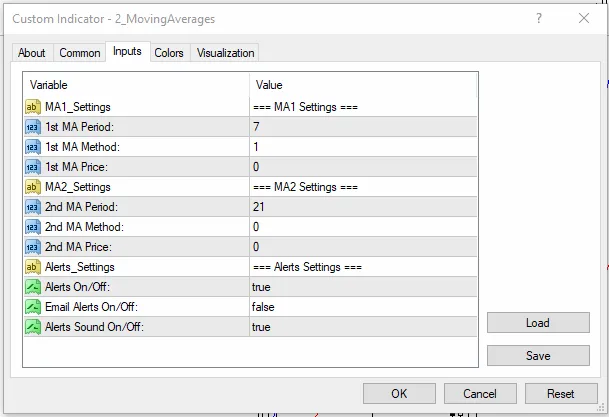Click the integer icon beside 2nd MA Period
Image resolution: width=609 pixels, height=417 pixels.
point(33,207)
